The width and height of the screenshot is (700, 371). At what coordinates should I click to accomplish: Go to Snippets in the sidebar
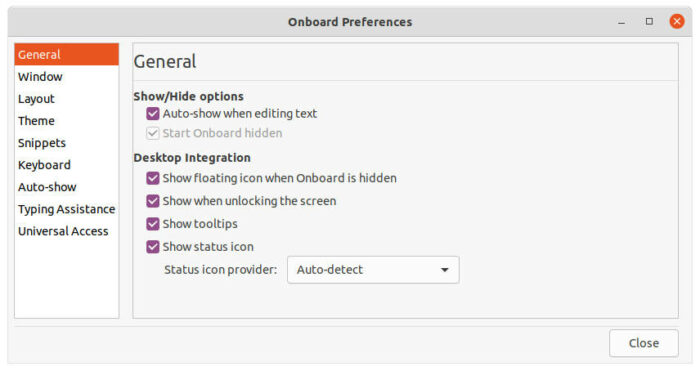pyautogui.click(x=67, y=143)
